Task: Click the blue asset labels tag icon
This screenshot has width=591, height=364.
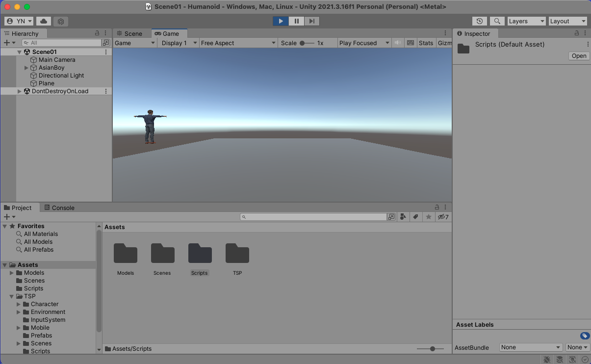Action: 584,336
